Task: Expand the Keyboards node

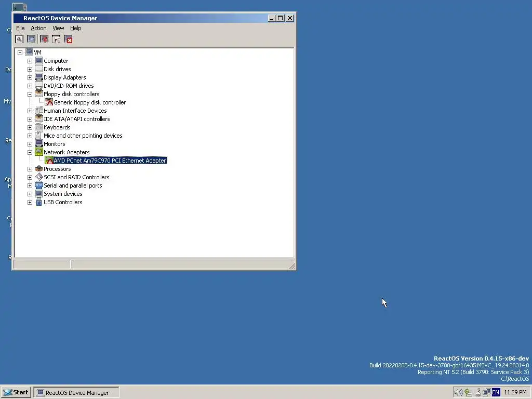Action: 30,128
